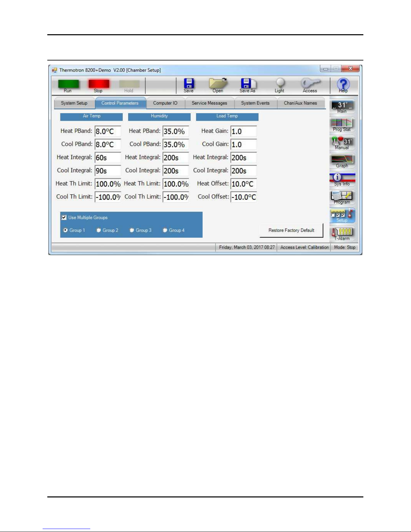Viewport: 411px width, 532px height.
Task: Click the Load Temp column header
Action: tap(227, 116)
